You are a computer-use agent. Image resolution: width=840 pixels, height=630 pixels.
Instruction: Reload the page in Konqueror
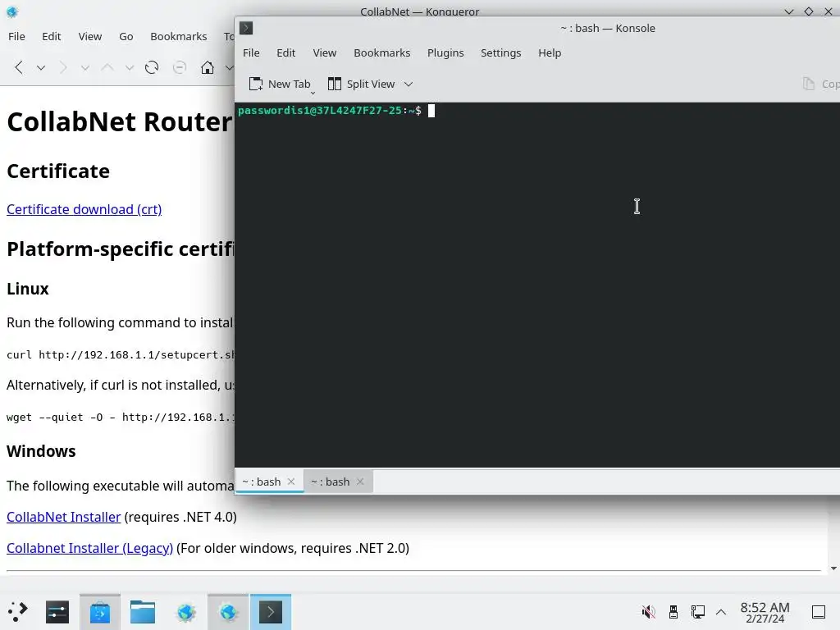[x=152, y=67]
